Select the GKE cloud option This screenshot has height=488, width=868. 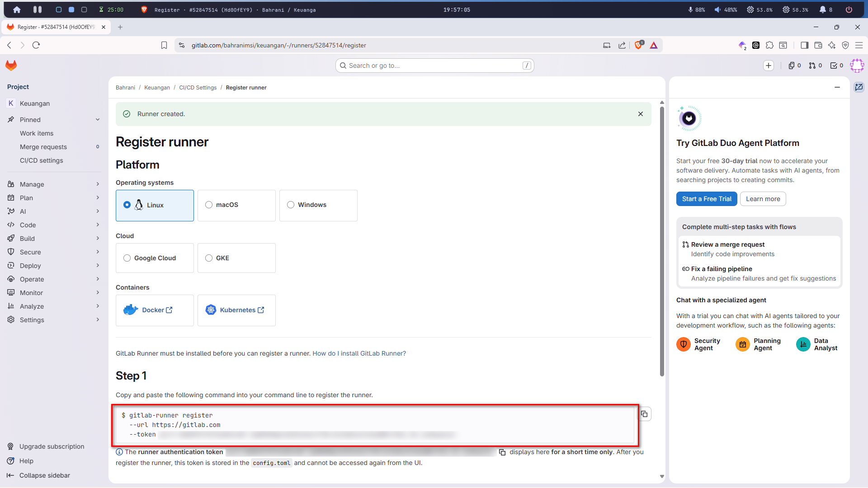(x=236, y=258)
